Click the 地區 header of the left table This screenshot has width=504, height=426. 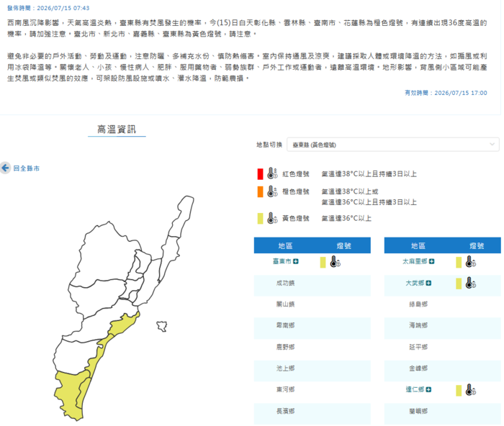click(x=285, y=246)
